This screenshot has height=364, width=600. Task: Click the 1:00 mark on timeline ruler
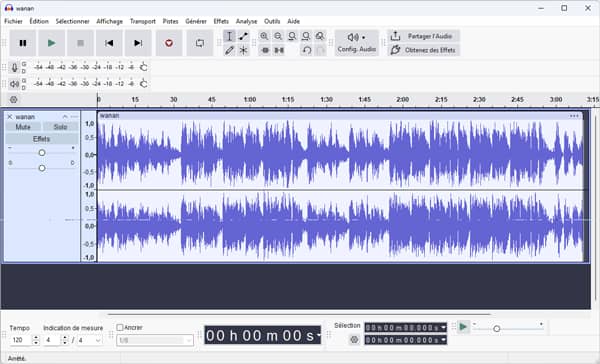click(x=250, y=100)
